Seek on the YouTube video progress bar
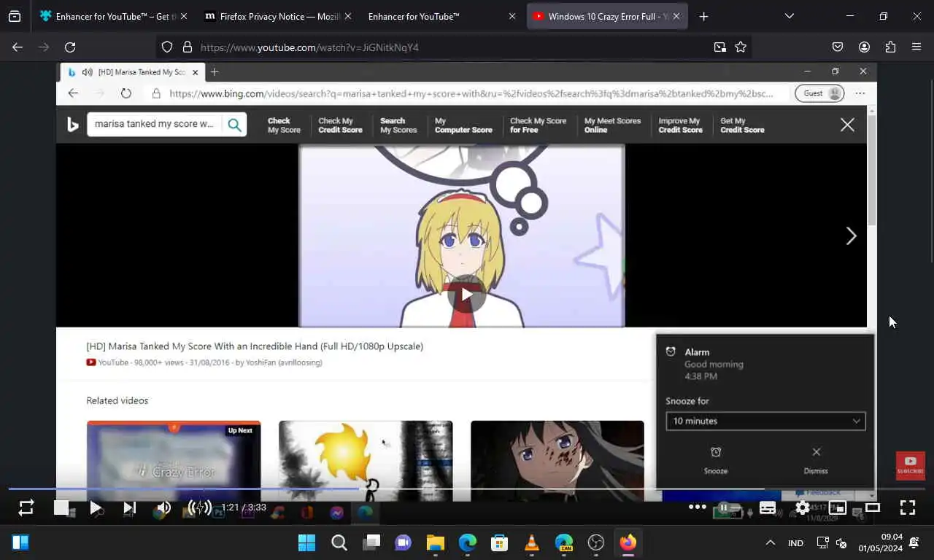Screen dimensions: 934x560 tap(467, 489)
